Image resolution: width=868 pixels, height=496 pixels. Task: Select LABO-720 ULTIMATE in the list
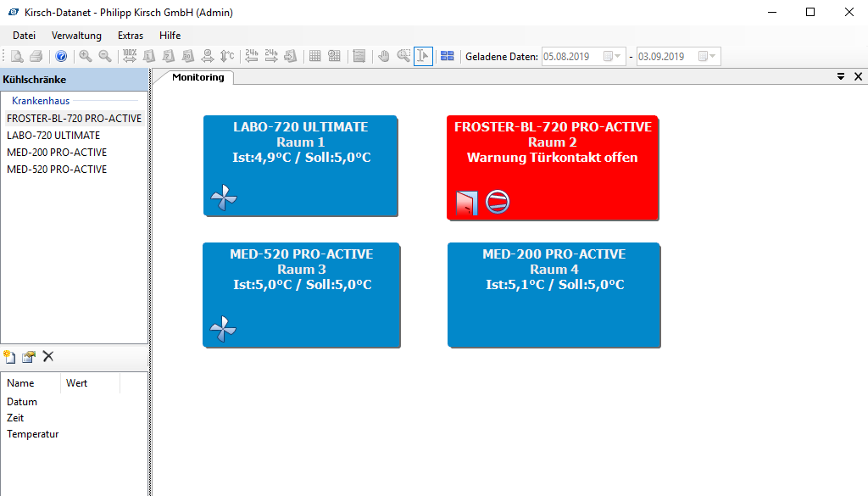tap(53, 136)
